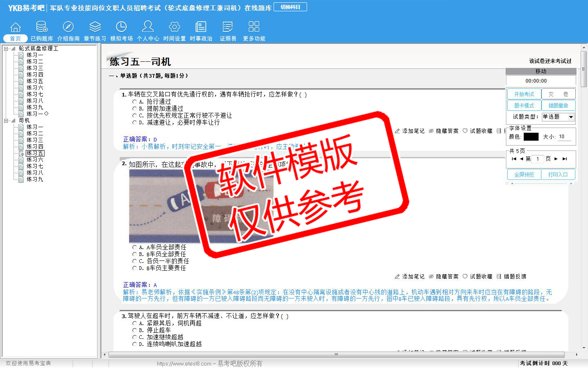Image resolution: width=588 pixels, height=368 pixels.
Task: Select option B 停止超车
Action: [134, 330]
